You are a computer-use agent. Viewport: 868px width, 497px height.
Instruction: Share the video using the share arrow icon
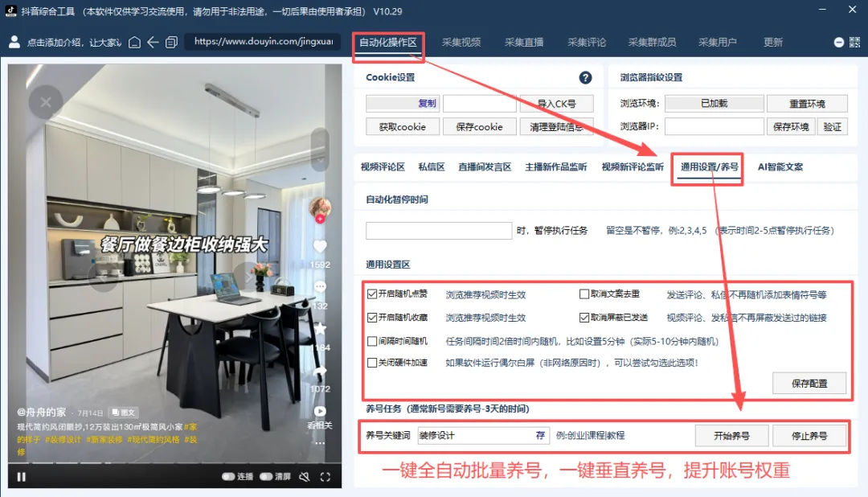[320, 369]
